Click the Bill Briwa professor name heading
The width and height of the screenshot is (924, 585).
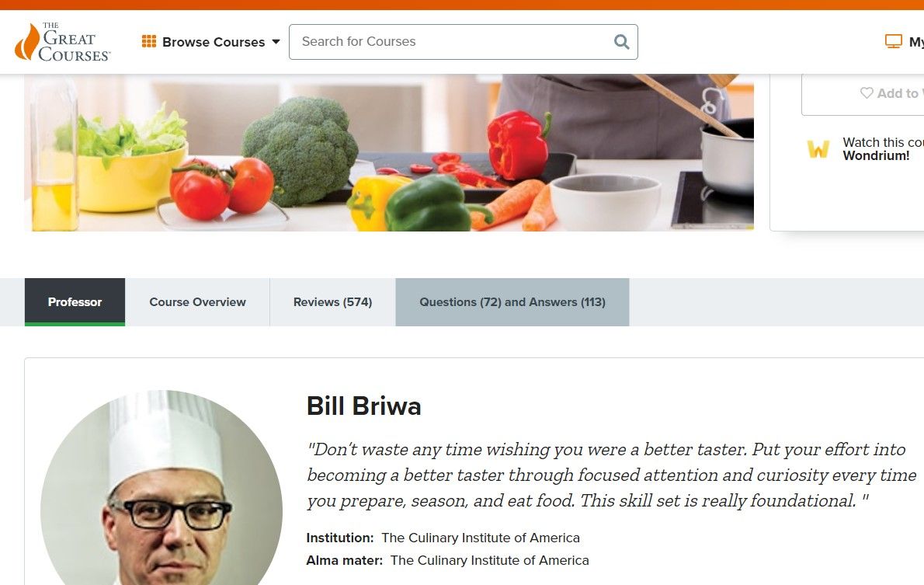coord(363,406)
